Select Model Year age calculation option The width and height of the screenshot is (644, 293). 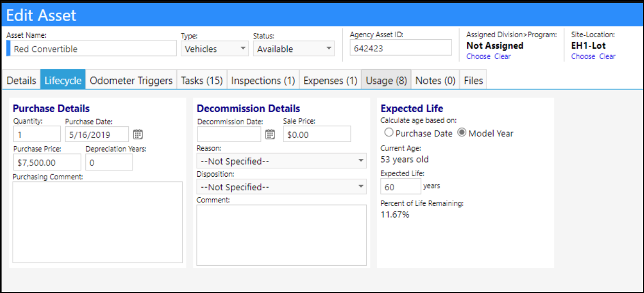[x=462, y=133]
